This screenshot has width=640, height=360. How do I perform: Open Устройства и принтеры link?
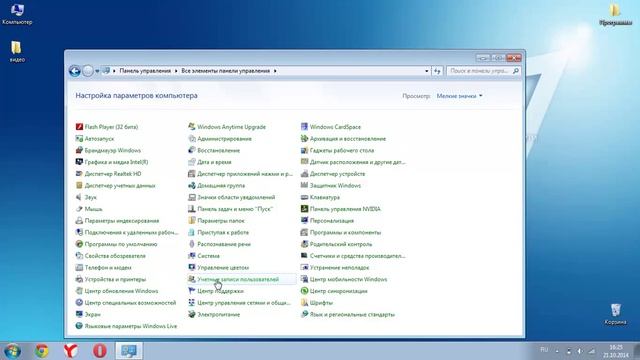115,280
